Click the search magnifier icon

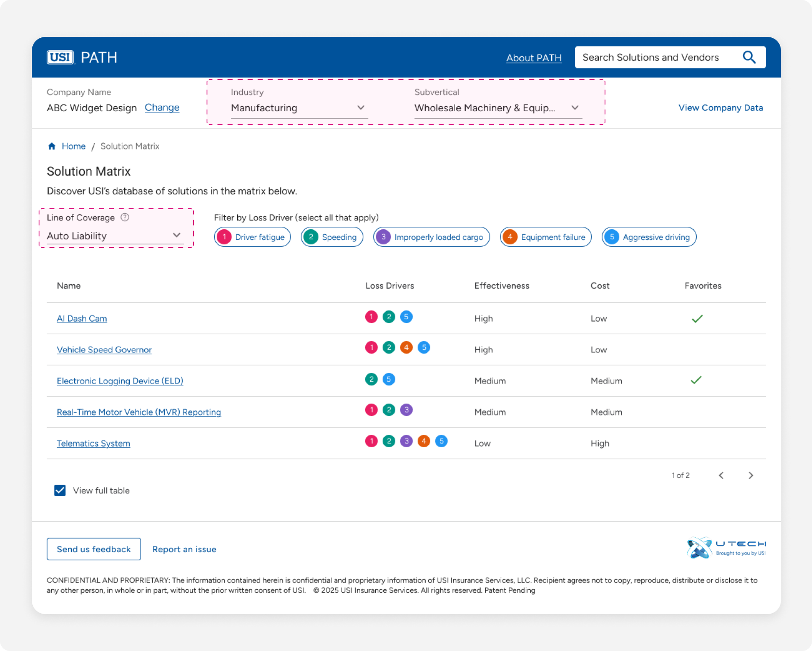click(x=749, y=57)
